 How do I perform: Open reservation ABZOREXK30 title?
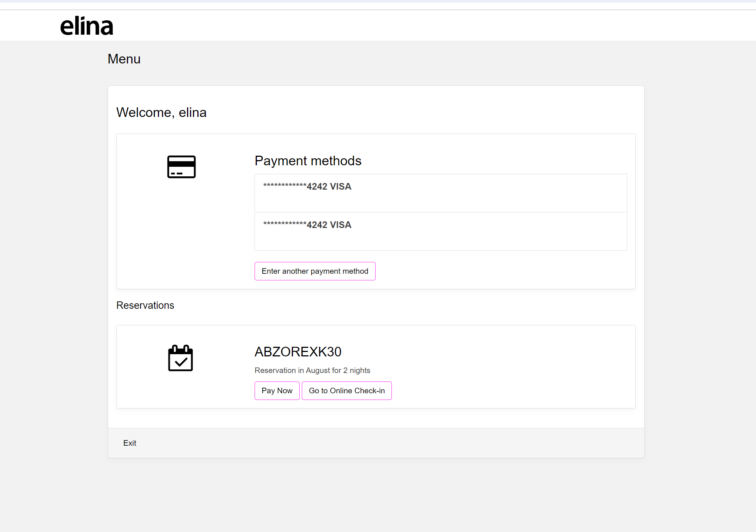pyautogui.click(x=298, y=352)
